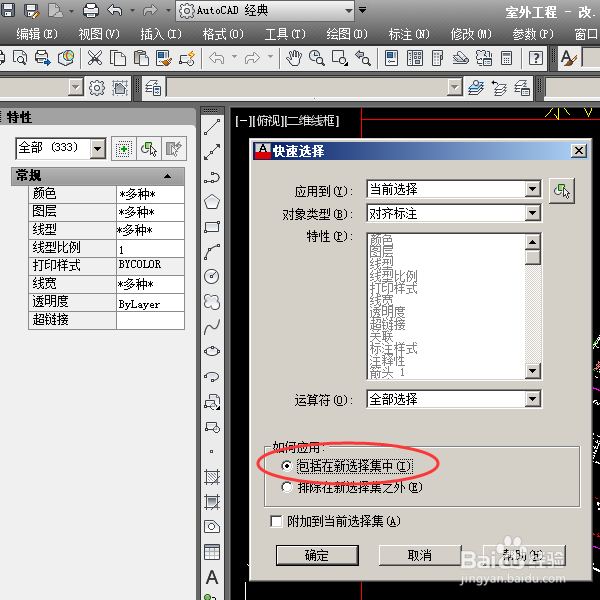Select the Ellipse draw tool
This screenshot has height=600, width=600.
coord(212,351)
